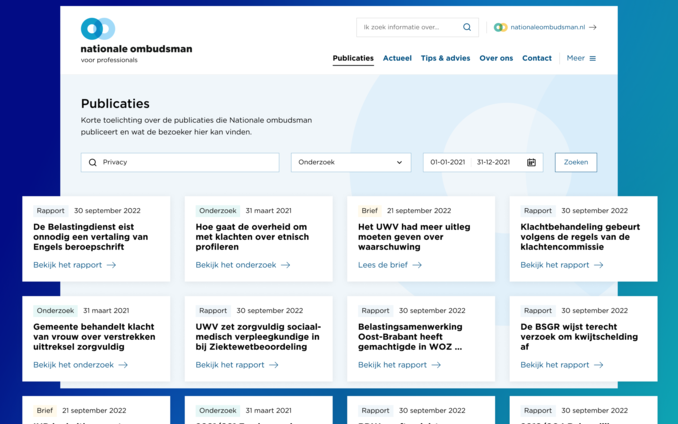Click arrow beside Bekijk het rapport, UWV zorgvuldig card
The image size is (678, 424).
tap(274, 365)
